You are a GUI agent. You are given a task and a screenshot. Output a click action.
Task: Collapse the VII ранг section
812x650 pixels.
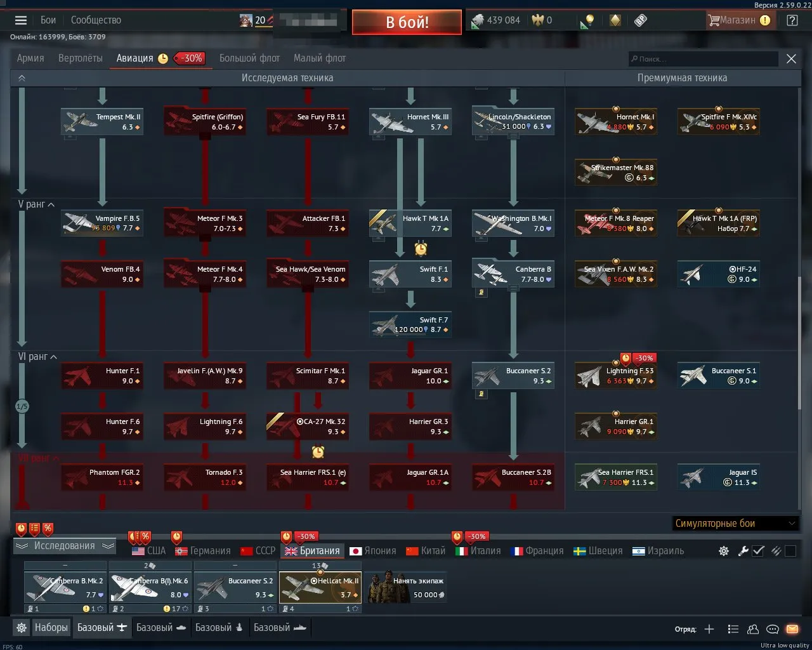coord(56,458)
